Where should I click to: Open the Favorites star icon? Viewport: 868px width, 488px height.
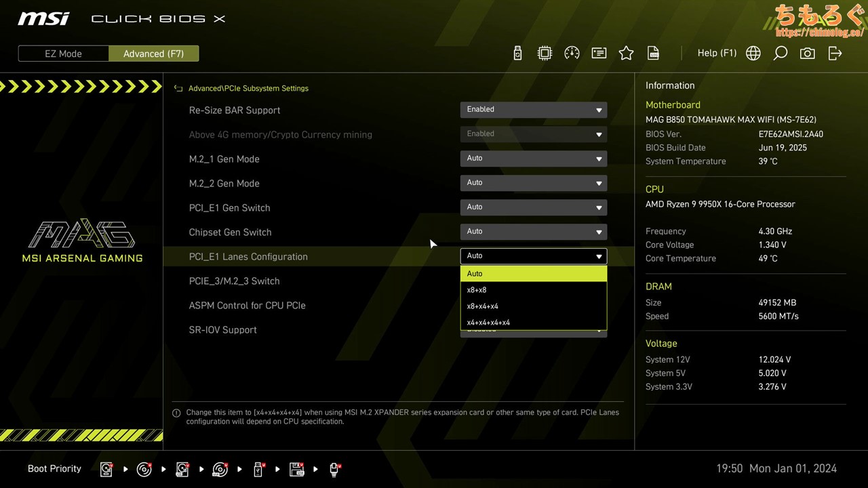[x=626, y=54]
